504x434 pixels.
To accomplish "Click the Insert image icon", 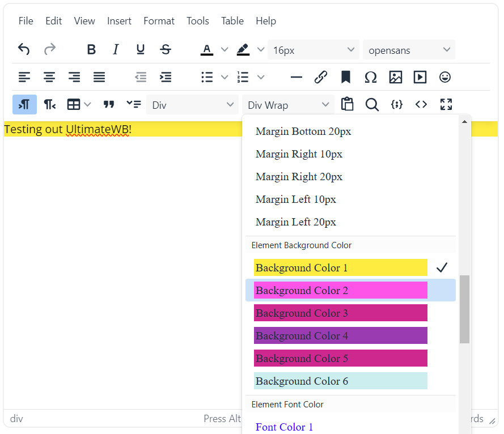I will coord(395,77).
